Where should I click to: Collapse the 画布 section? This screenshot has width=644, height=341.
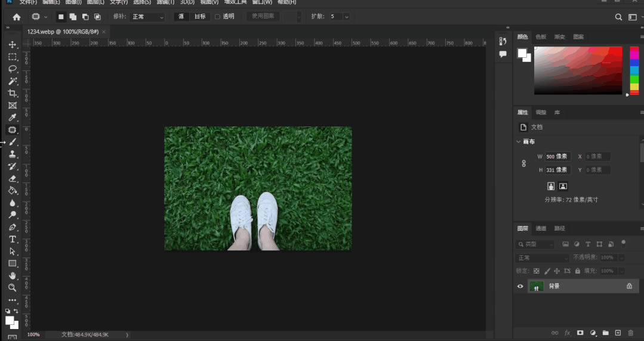click(x=518, y=141)
